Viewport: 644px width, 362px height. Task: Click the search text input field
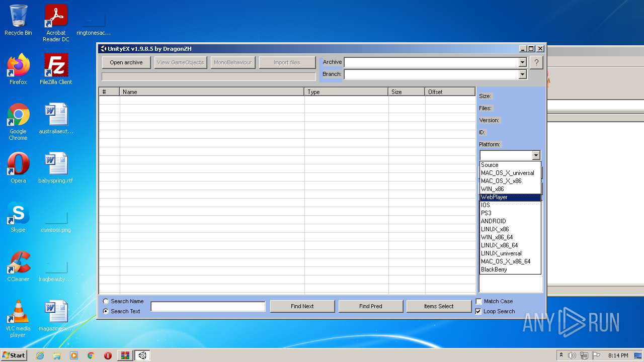pyautogui.click(x=208, y=306)
